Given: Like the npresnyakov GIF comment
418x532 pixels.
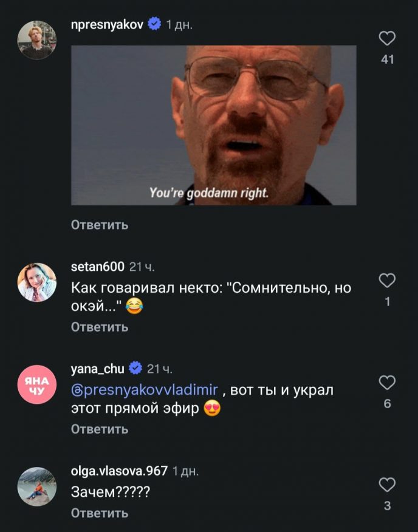Looking at the screenshot, I should click(387, 38).
